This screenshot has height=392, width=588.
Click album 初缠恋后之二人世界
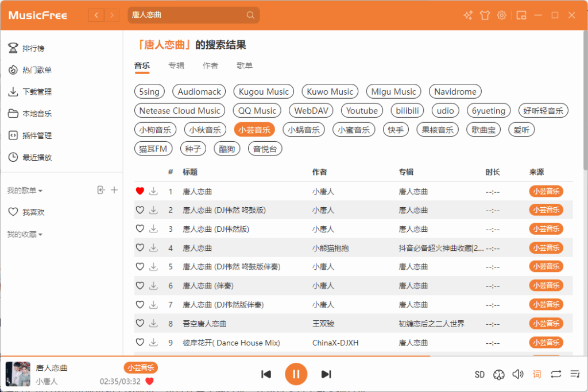[432, 324]
